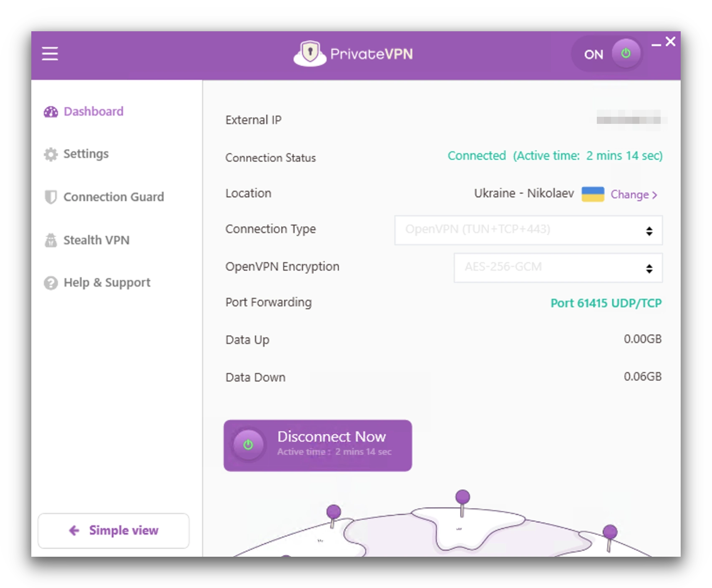Screen dimensions: 712x588
Task: Click the Help question mark icon
Action: [51, 283]
